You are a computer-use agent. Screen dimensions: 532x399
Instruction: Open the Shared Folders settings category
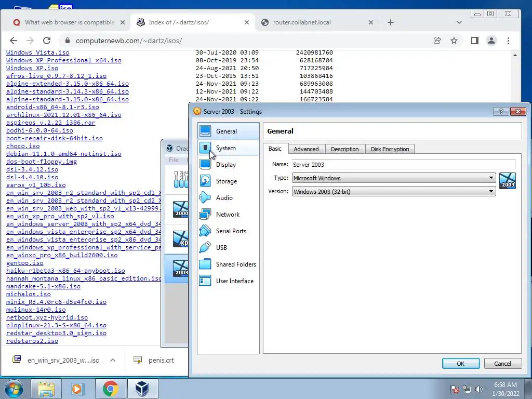click(229, 264)
